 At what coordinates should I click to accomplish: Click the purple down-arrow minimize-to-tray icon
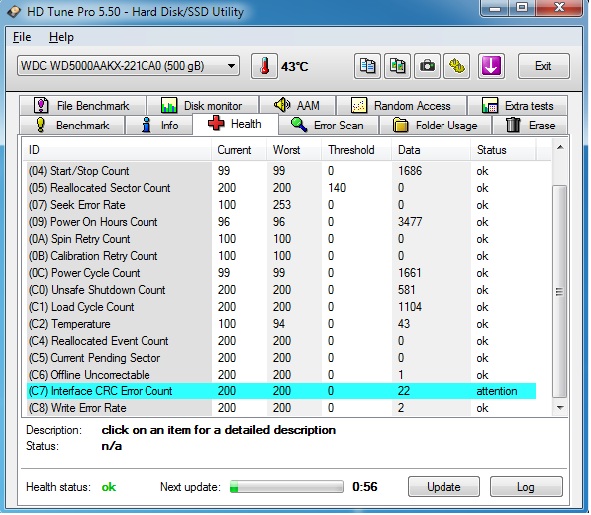(x=491, y=66)
